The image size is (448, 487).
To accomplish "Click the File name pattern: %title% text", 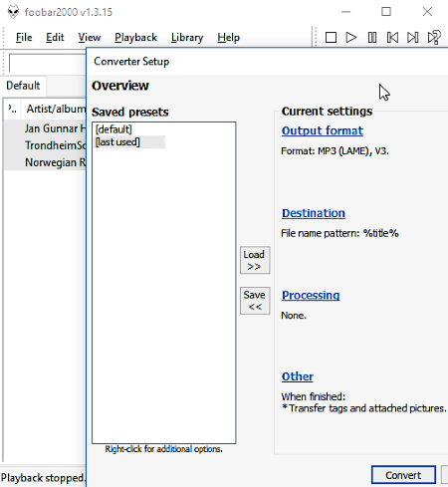I will 339,233.
